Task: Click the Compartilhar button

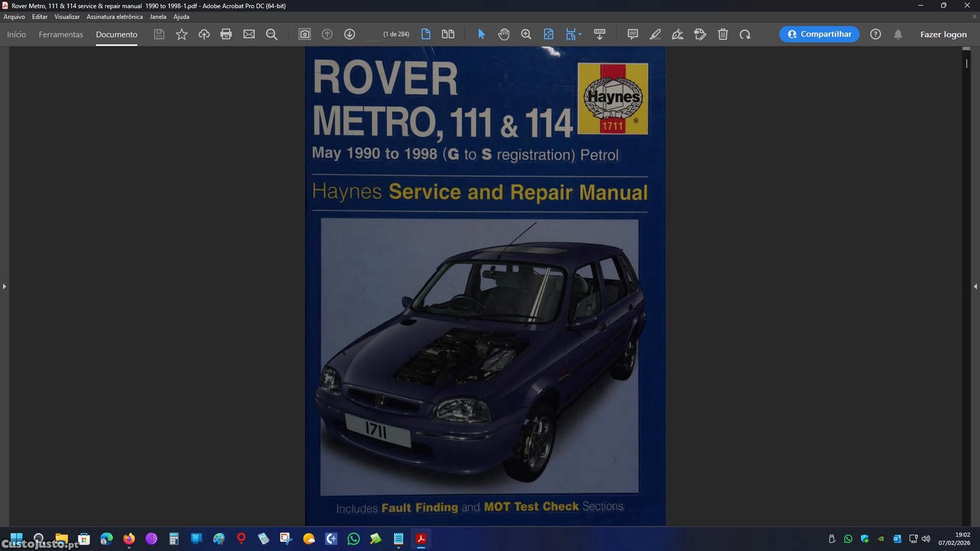Action: tap(819, 34)
